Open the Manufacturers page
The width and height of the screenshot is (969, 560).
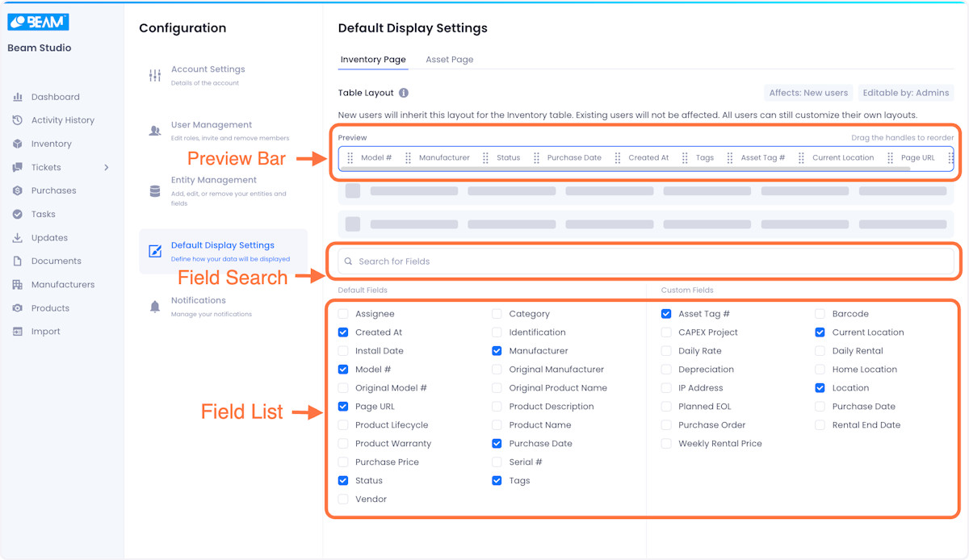coord(63,285)
